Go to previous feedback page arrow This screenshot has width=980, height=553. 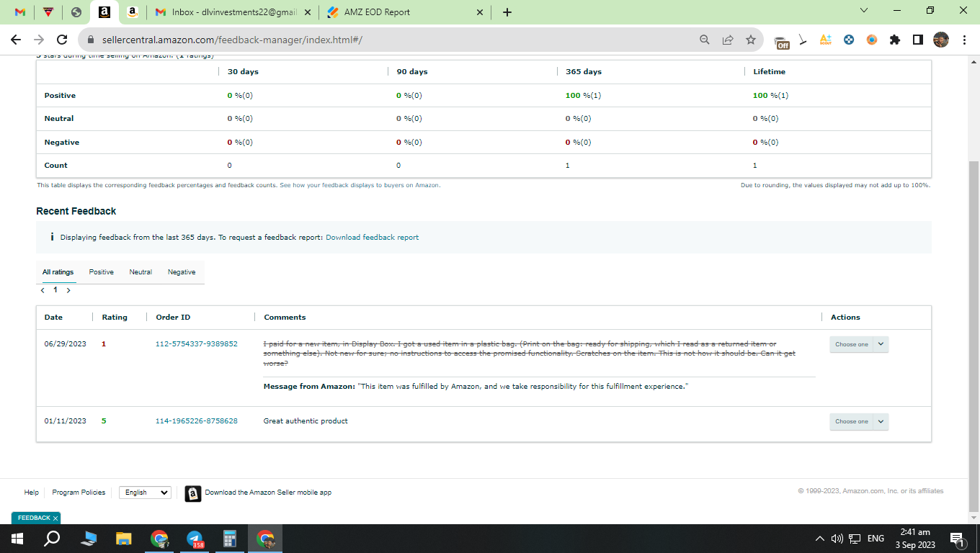pos(43,290)
